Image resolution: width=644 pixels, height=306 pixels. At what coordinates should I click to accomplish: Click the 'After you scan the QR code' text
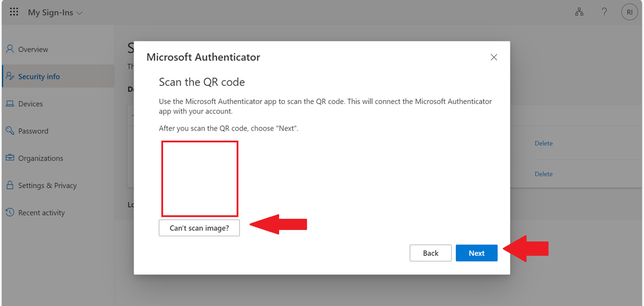tap(228, 128)
